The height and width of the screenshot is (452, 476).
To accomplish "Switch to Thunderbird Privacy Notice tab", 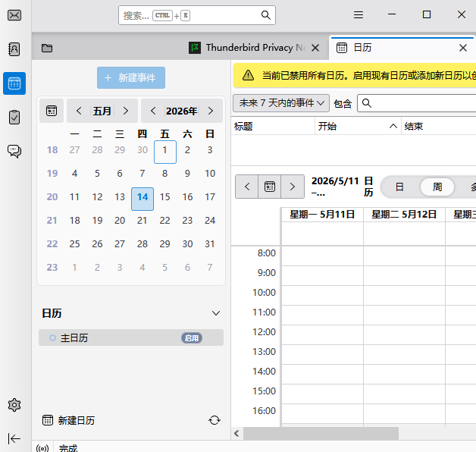I will (255, 48).
